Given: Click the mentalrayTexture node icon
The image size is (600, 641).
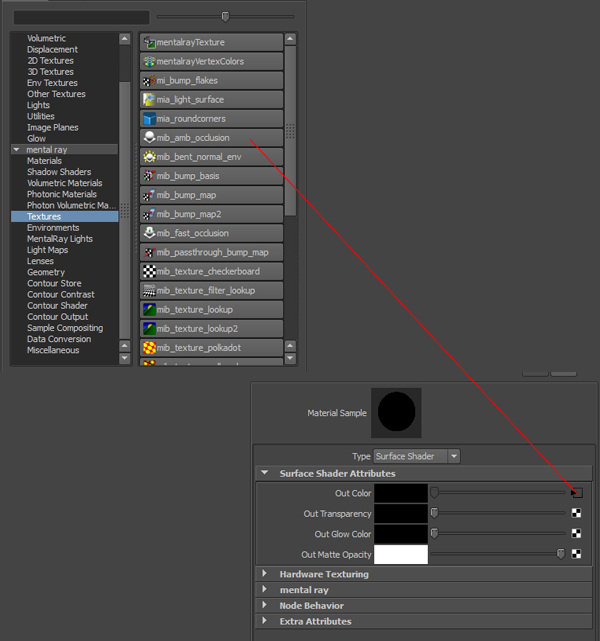Looking at the screenshot, I should 149,42.
